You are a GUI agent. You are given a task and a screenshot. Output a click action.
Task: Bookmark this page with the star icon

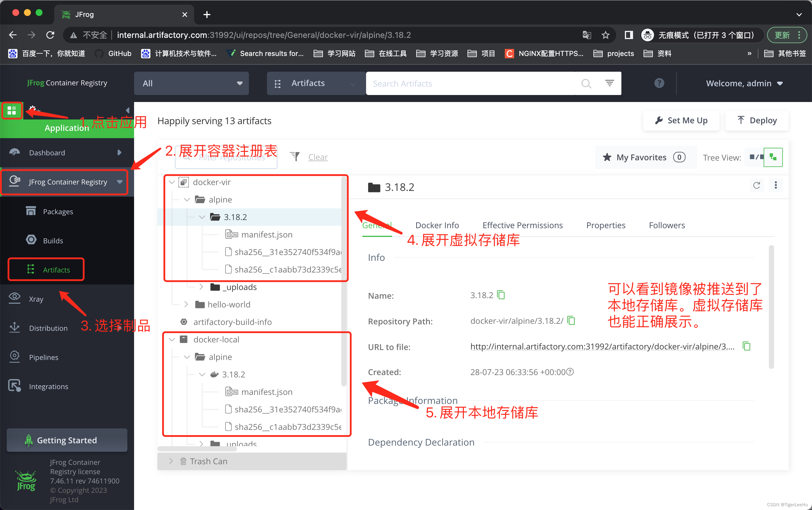[x=605, y=35]
